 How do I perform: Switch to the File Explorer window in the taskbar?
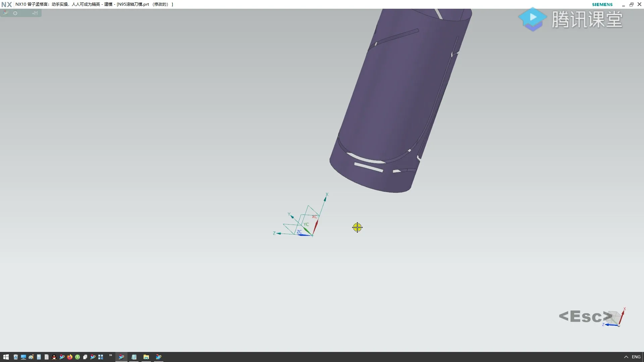(x=146, y=357)
